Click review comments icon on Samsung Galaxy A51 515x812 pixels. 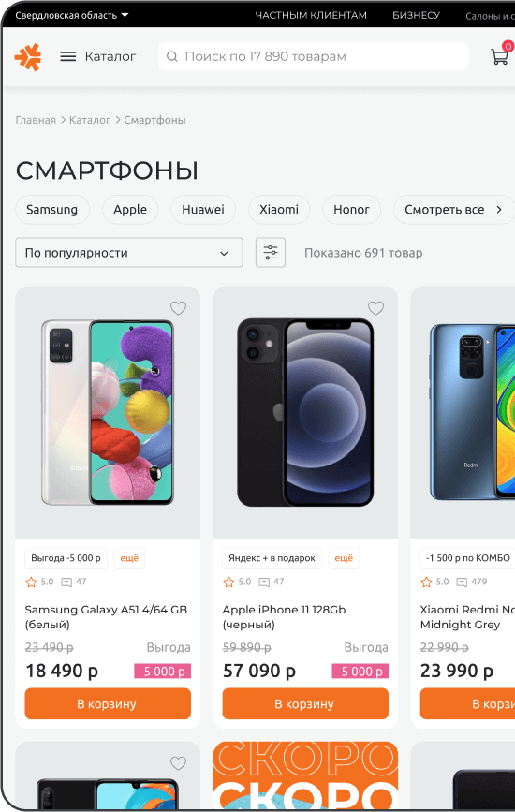point(66,582)
